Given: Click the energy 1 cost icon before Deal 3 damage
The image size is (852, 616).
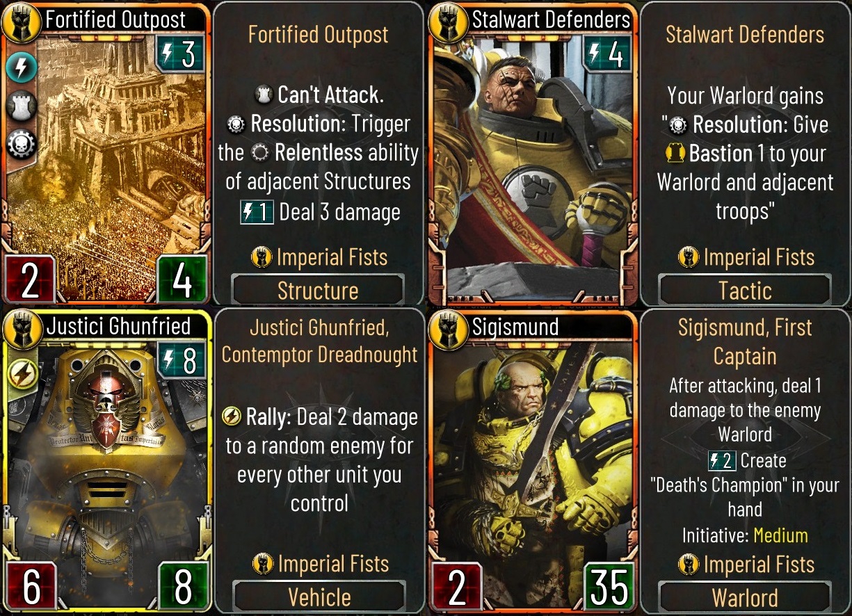Looking at the screenshot, I should pyautogui.click(x=256, y=212).
